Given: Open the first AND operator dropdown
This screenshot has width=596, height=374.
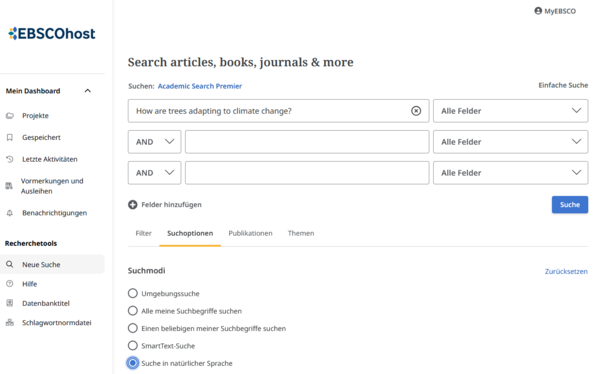Looking at the screenshot, I should coord(154,142).
